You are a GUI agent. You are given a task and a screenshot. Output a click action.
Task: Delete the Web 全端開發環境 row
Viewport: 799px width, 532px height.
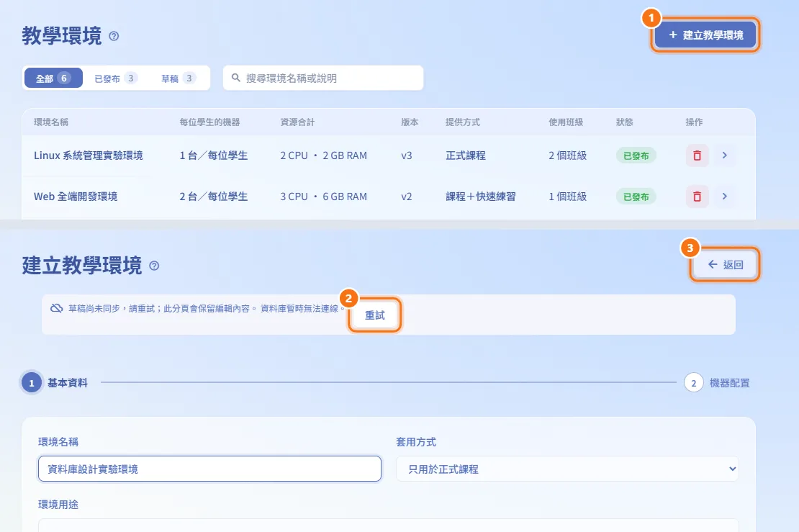[697, 197]
